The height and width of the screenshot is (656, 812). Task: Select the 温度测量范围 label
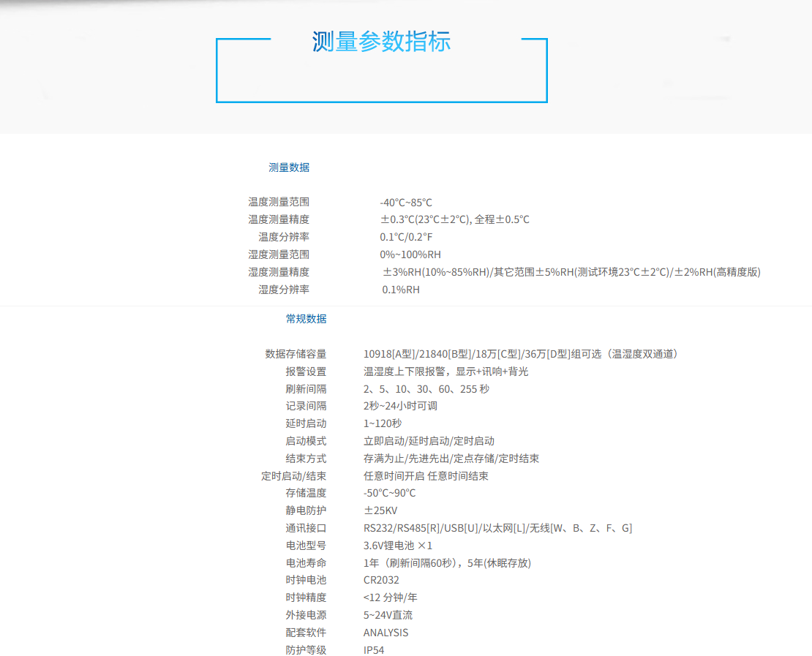click(x=278, y=203)
